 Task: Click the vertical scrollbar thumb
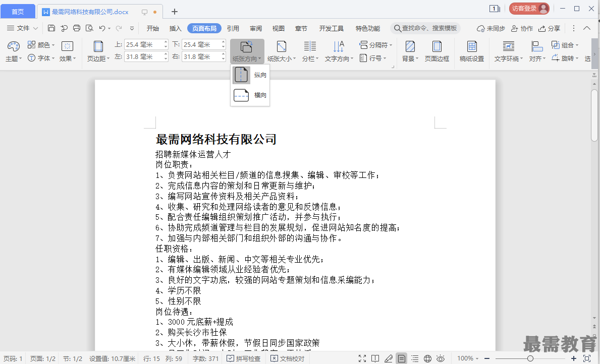594,115
